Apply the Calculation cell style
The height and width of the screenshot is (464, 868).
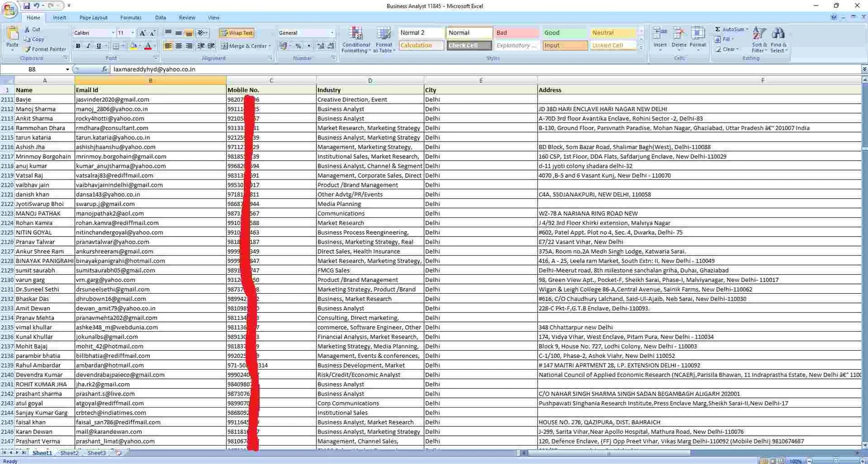[x=421, y=46]
